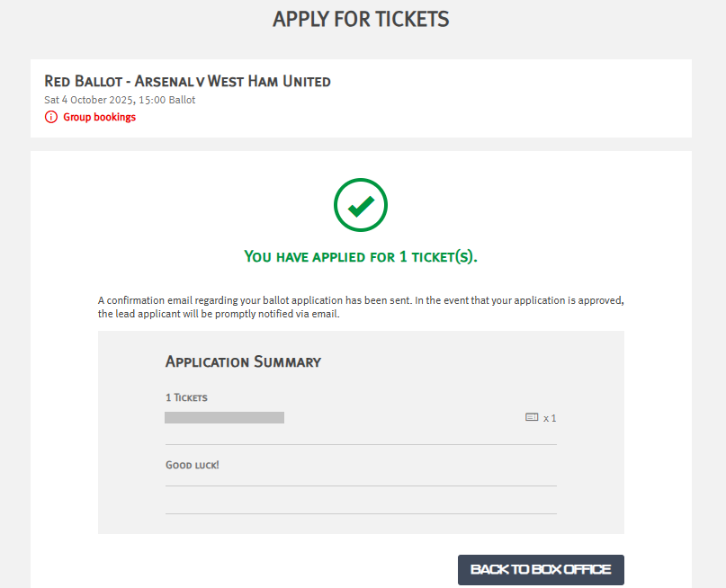Screen dimensions: 726x588
Task: Click the empty row below Good luck
Action: click(361, 500)
